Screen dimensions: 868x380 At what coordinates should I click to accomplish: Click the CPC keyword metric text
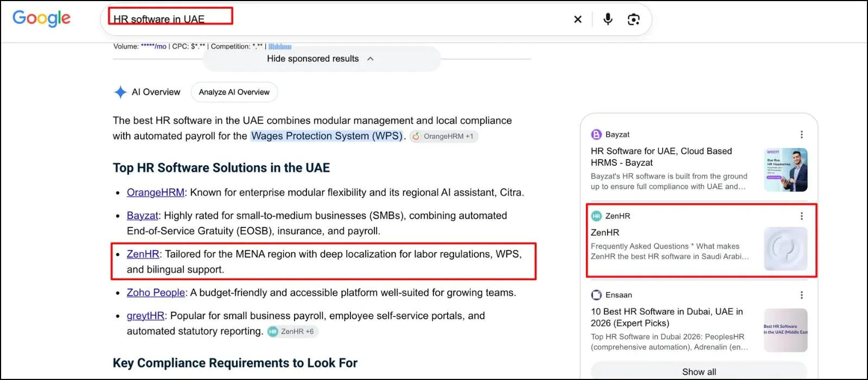(x=188, y=47)
